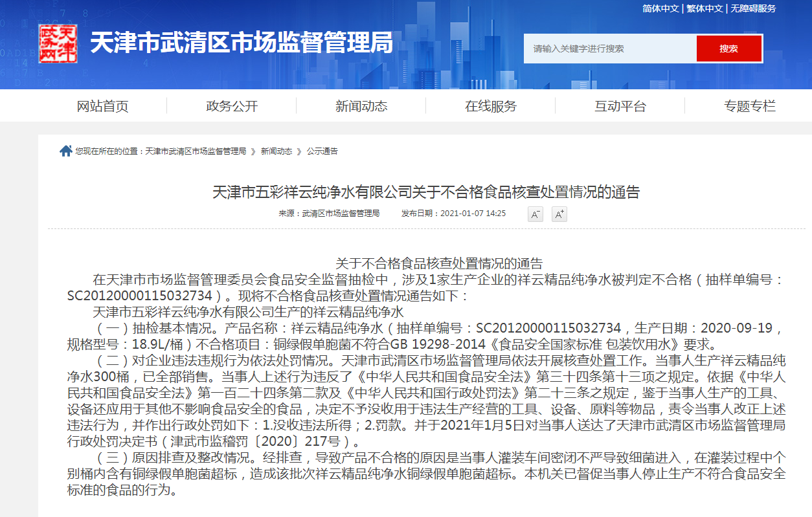The height and width of the screenshot is (517, 812).
Task: Click the home breadcrumb icon
Action: [x=65, y=151]
